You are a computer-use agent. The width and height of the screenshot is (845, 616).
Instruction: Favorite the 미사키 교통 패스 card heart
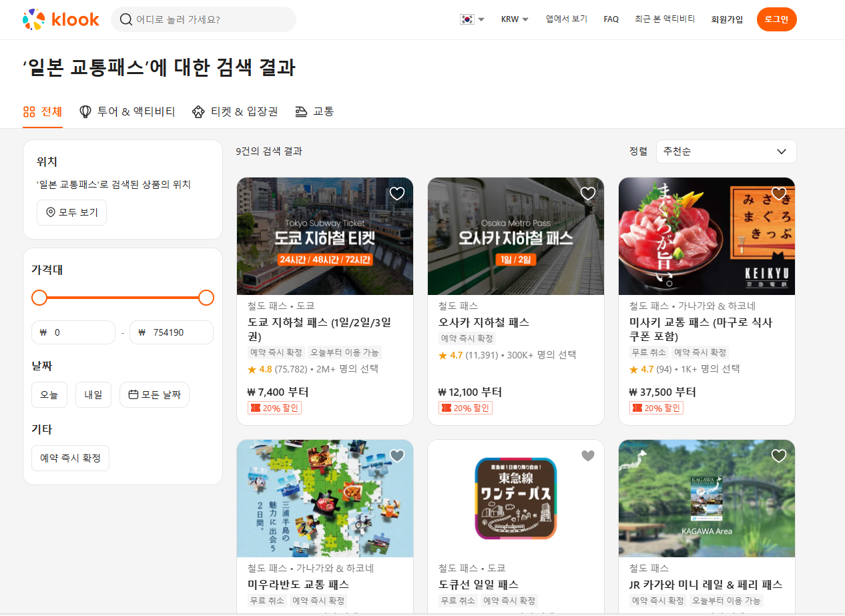779,194
